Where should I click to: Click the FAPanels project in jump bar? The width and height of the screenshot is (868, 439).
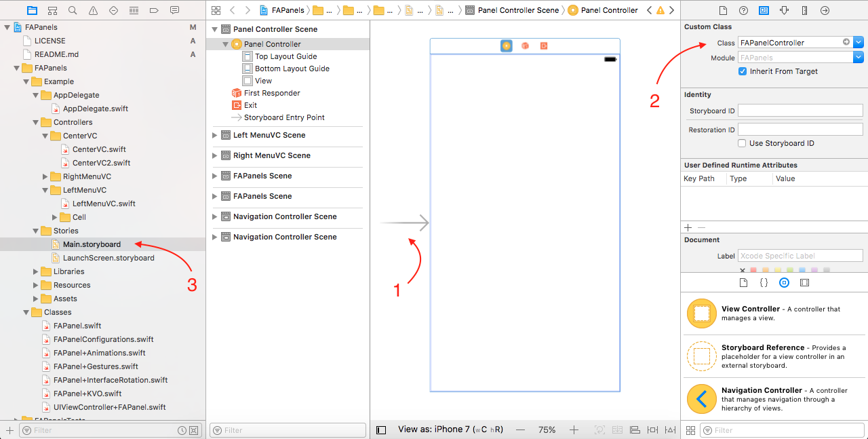coord(282,10)
